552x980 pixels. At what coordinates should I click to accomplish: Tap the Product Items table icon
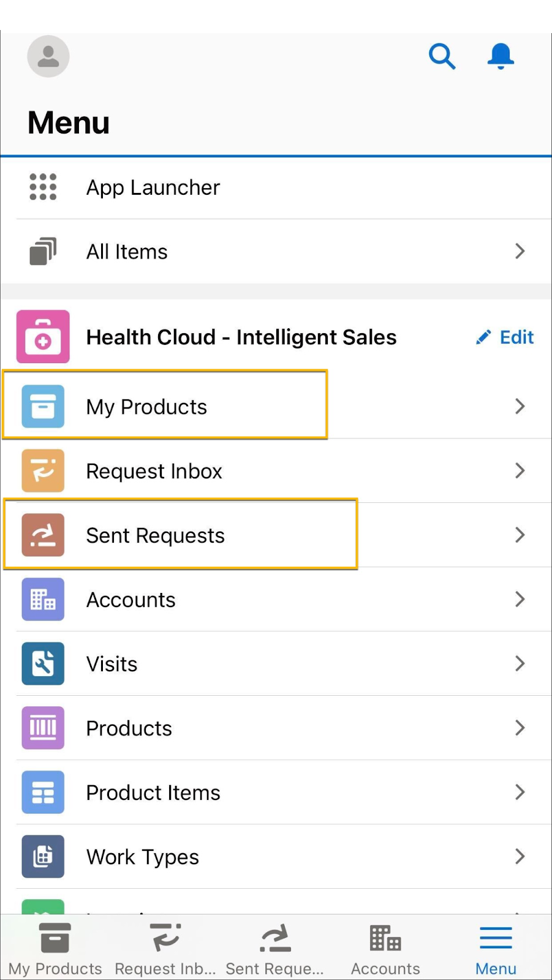pos(43,792)
